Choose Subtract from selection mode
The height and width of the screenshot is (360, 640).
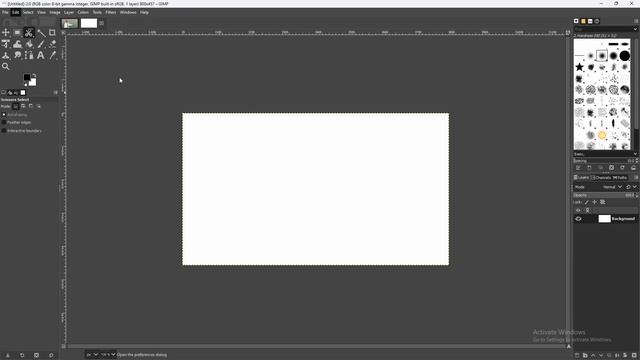coord(31,107)
